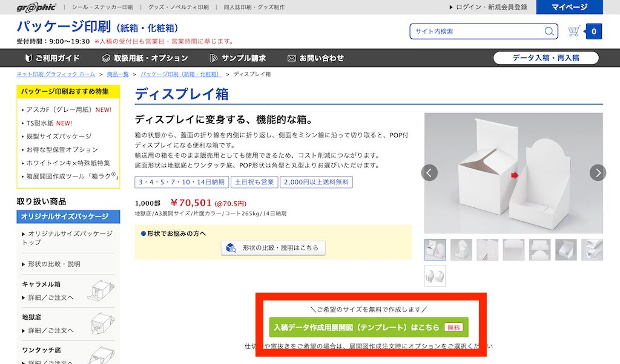Open the shopping cart icon
620x364 pixels.
(574, 31)
